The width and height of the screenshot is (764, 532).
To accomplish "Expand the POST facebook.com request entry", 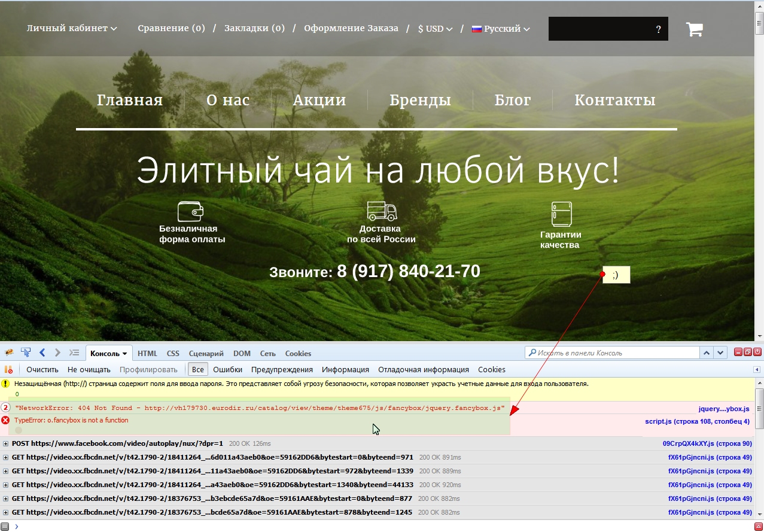I will (5, 442).
